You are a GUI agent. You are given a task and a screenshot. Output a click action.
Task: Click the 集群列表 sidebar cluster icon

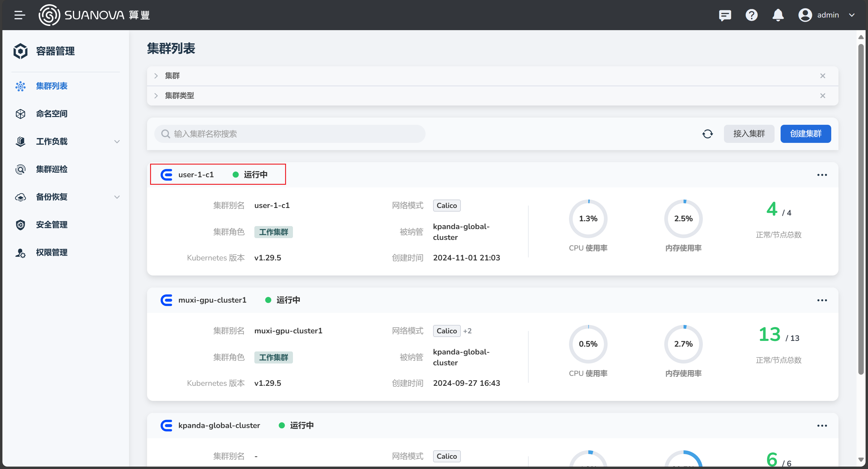[20, 86]
